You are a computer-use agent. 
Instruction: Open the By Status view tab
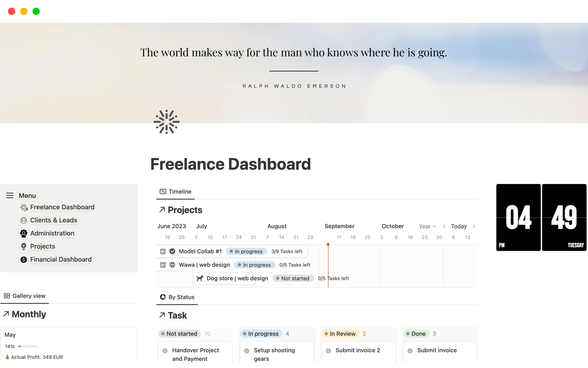[177, 297]
